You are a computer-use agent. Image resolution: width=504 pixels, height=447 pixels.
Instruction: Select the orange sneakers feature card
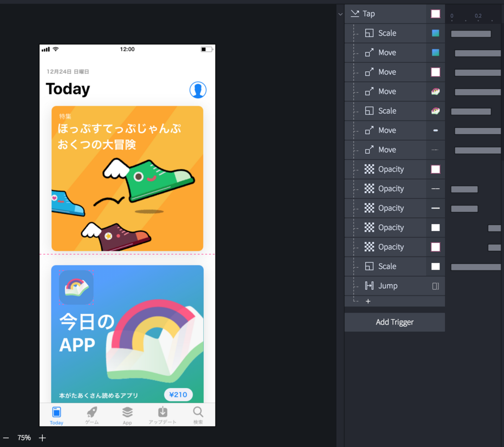point(127,179)
